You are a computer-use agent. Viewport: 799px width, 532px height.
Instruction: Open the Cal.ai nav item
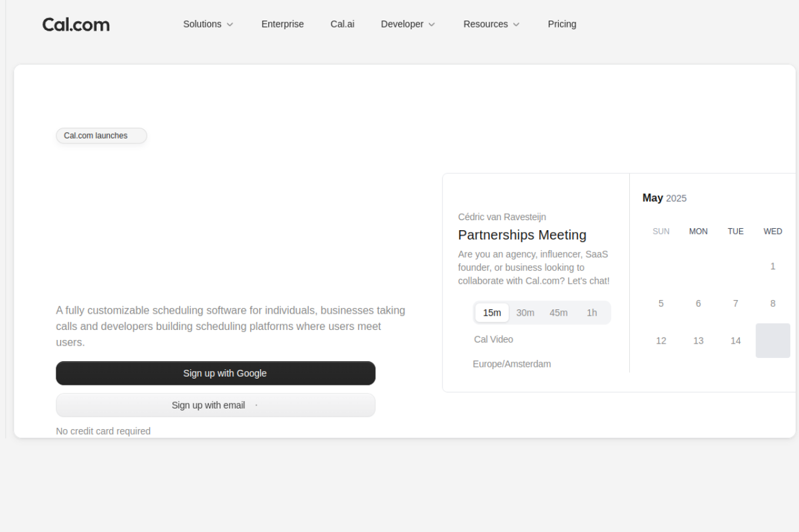point(343,24)
